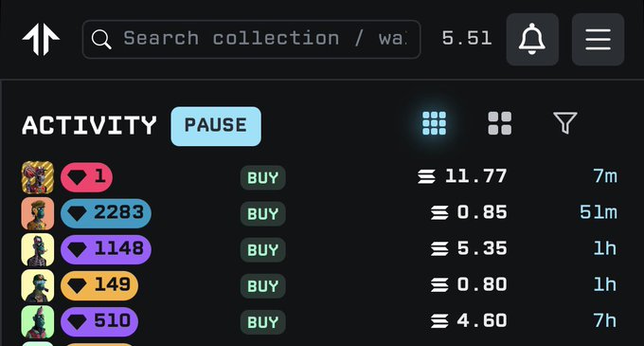Click the Solana icon beside 0.80
Image resolution: width=644 pixels, height=346 pixels.
439,285
